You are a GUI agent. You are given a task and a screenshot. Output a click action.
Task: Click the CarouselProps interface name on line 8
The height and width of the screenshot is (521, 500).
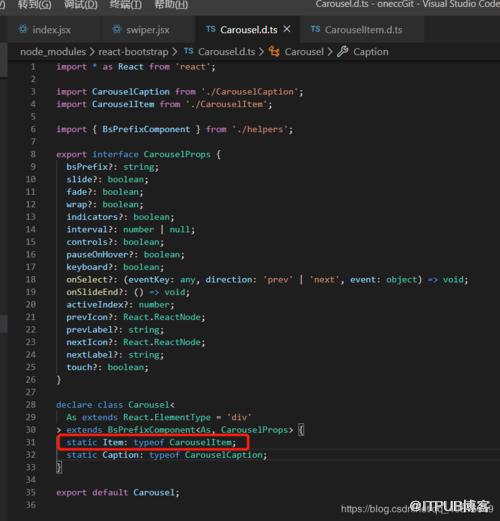[177, 154]
